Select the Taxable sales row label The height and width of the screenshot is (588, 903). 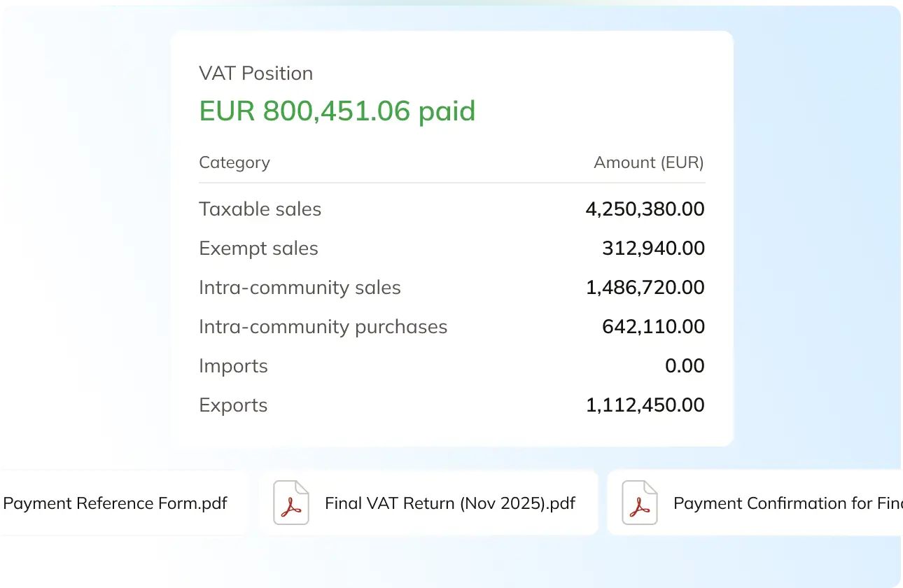coord(260,209)
